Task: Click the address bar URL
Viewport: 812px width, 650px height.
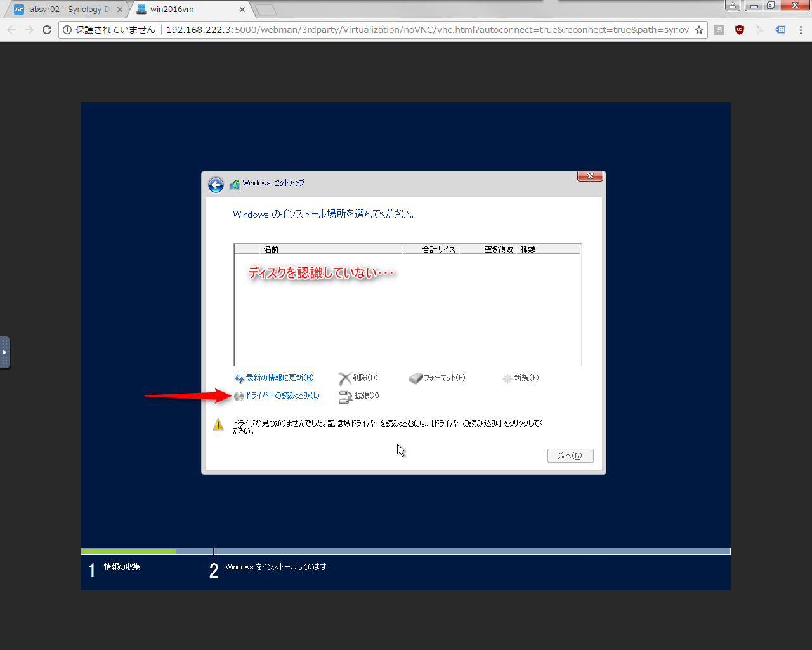Action: tap(427, 30)
